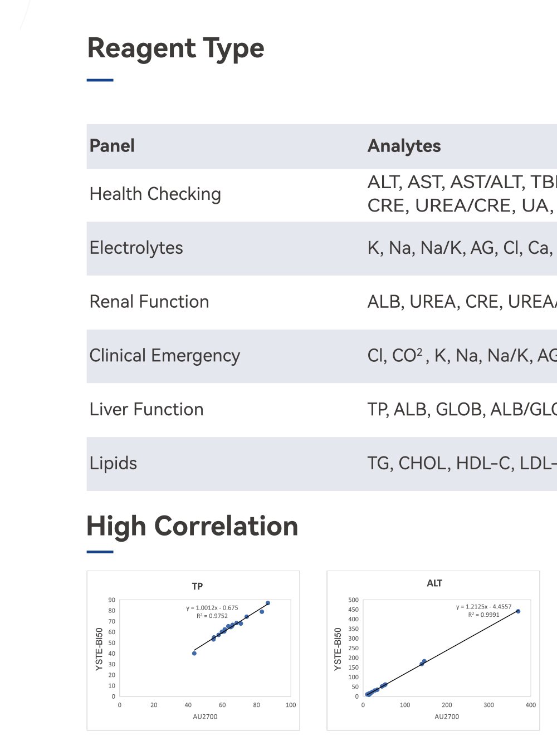Select the Lipids panel name
This screenshot has height=756, width=557.
(113, 463)
